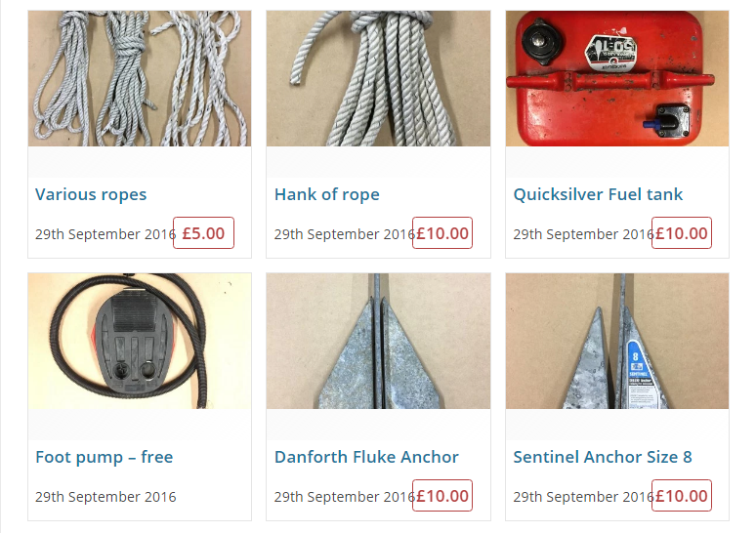Open the Various ropes listing title

coord(91,194)
